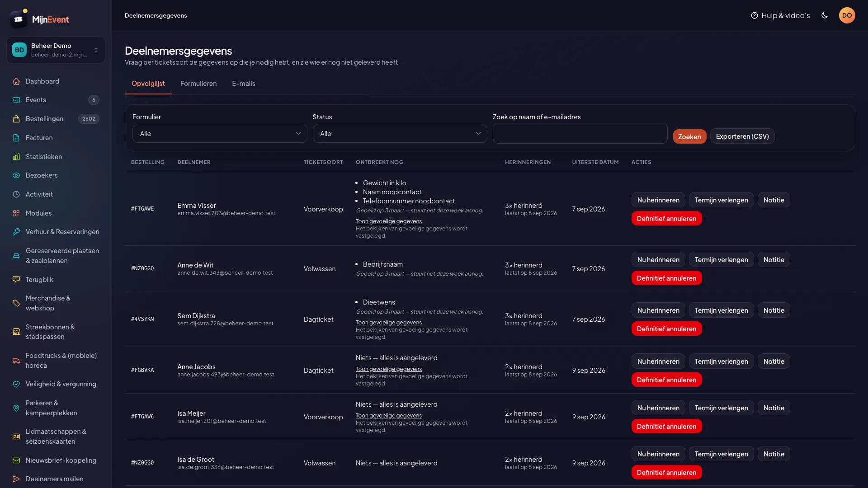Open the Status dropdown

400,134
